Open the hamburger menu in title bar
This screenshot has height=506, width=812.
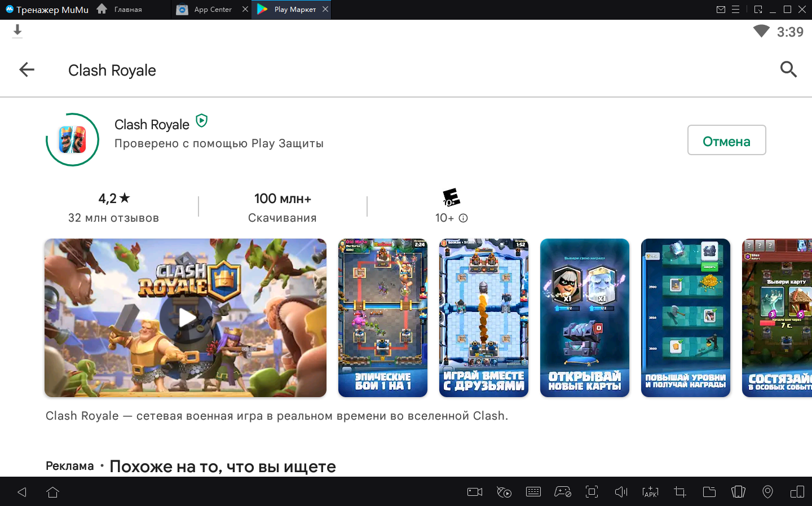pyautogui.click(x=735, y=10)
